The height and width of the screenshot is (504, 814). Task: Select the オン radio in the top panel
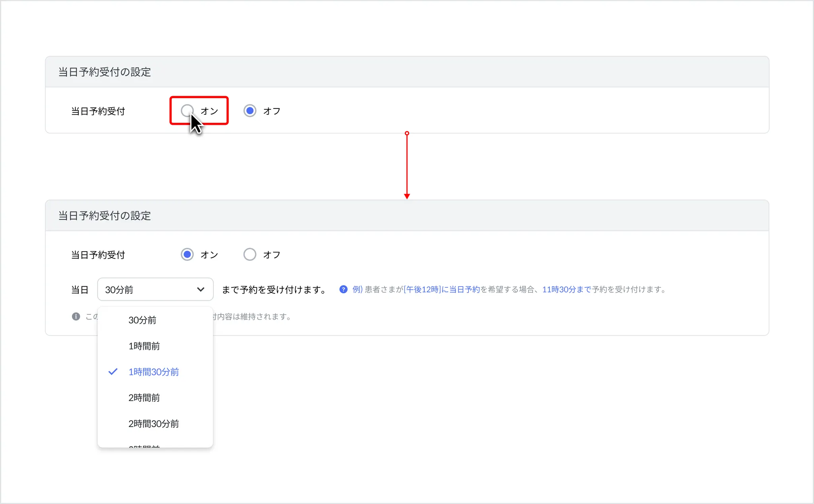(187, 110)
